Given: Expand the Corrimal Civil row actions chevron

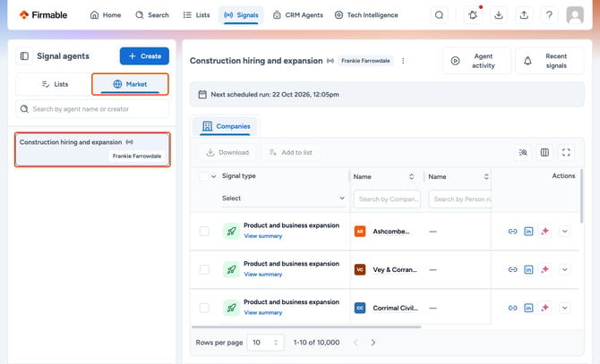Looking at the screenshot, I should tap(565, 308).
